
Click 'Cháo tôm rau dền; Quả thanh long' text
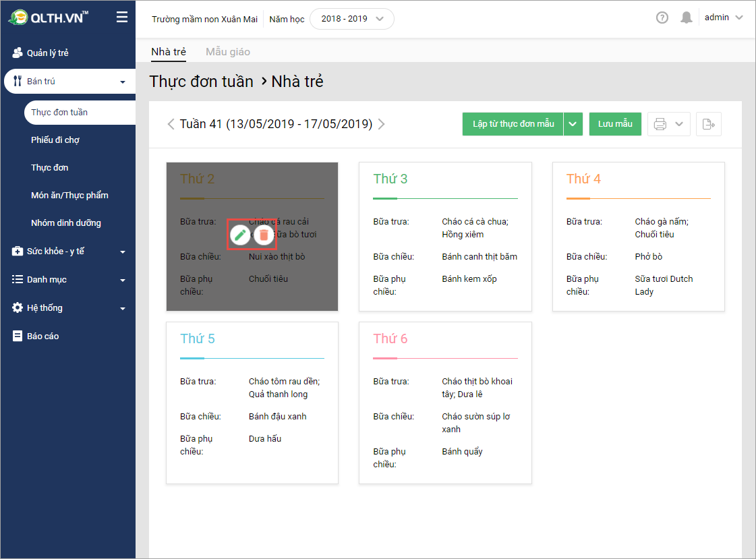pyautogui.click(x=284, y=388)
